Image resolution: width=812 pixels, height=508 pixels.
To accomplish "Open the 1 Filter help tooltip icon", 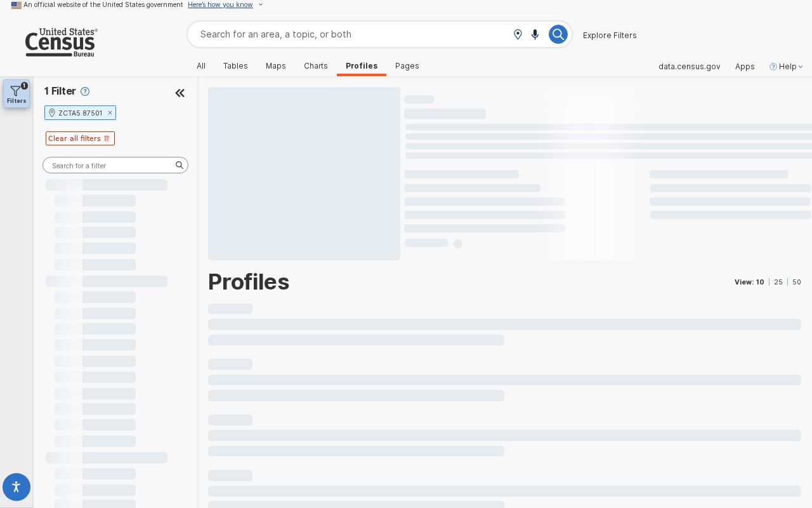I will pos(85,91).
